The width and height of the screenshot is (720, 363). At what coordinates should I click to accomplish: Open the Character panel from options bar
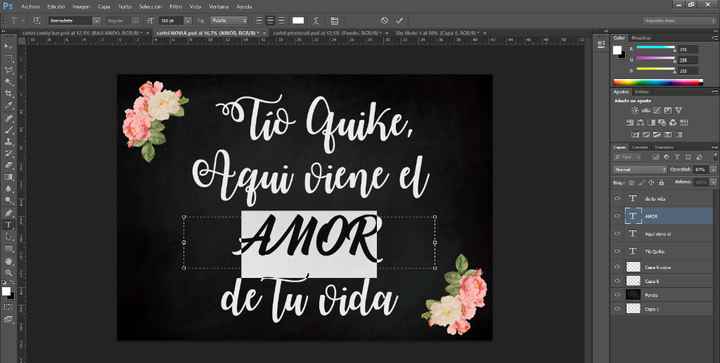click(334, 21)
